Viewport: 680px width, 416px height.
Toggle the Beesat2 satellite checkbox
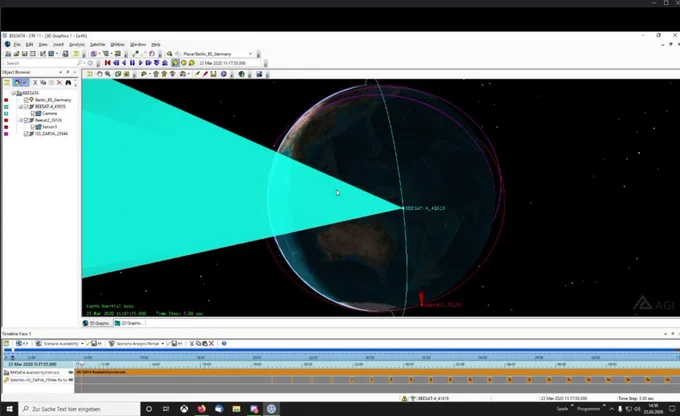click(x=26, y=120)
